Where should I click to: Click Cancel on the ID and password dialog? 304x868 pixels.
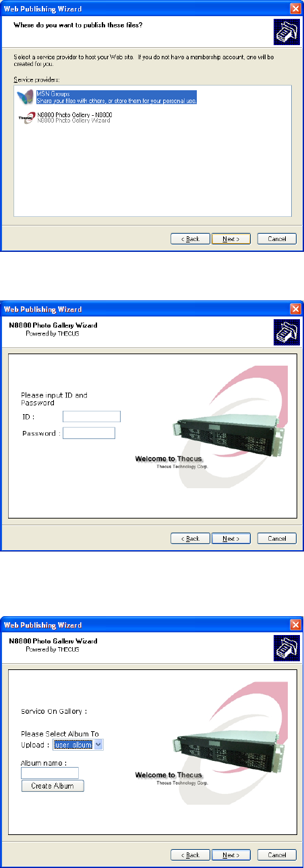pos(276,539)
